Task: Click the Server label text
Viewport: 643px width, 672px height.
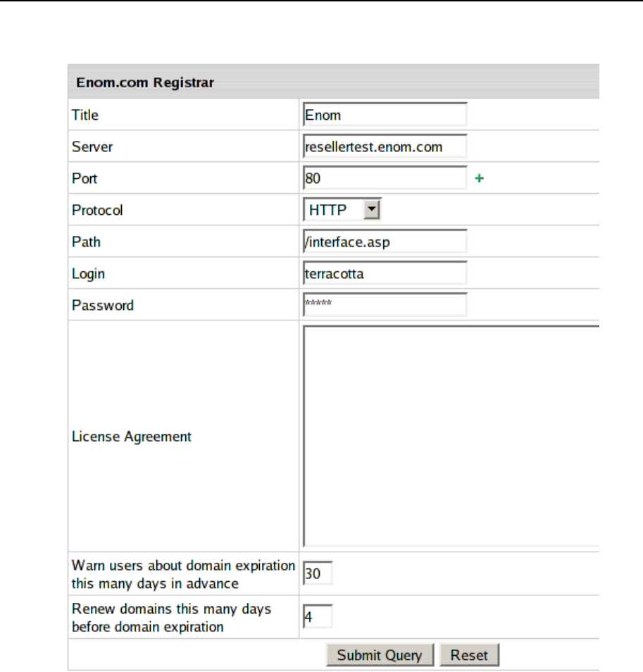Action: pyautogui.click(x=92, y=147)
